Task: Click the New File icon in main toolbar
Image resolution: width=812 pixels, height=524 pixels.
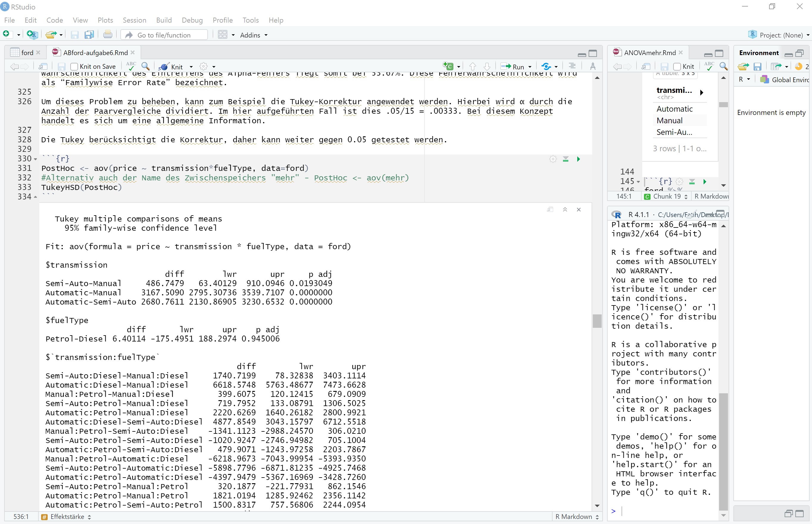Action: (7, 34)
